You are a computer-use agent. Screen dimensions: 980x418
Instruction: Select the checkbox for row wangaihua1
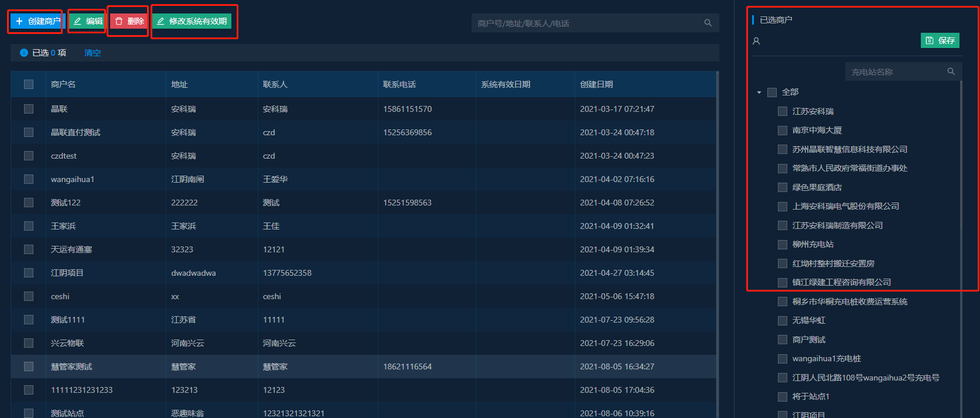[29, 179]
